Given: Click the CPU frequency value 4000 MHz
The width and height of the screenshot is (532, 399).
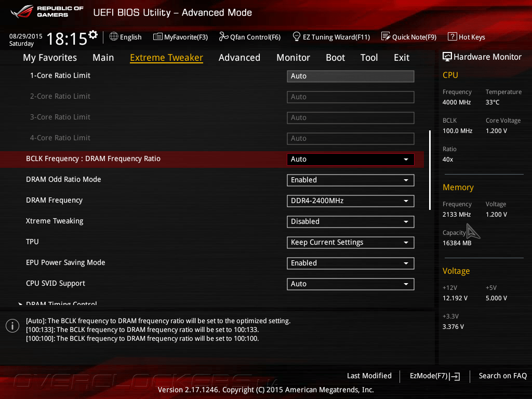Looking at the screenshot, I should point(457,102).
